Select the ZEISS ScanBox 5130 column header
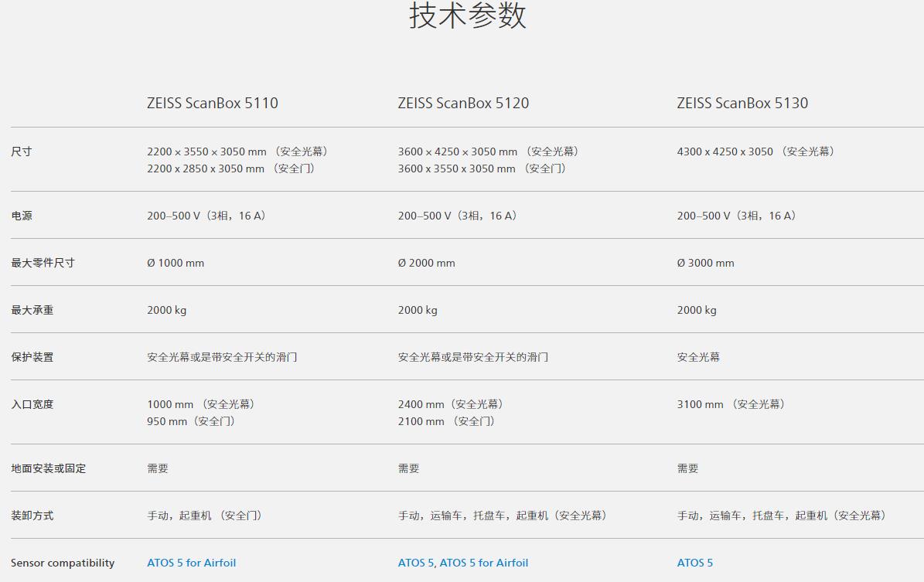 click(x=742, y=103)
